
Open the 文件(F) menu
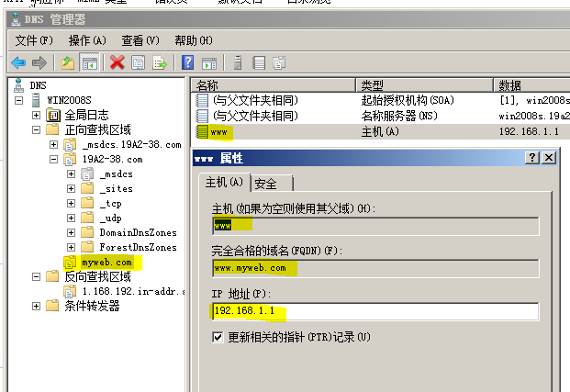pos(34,40)
